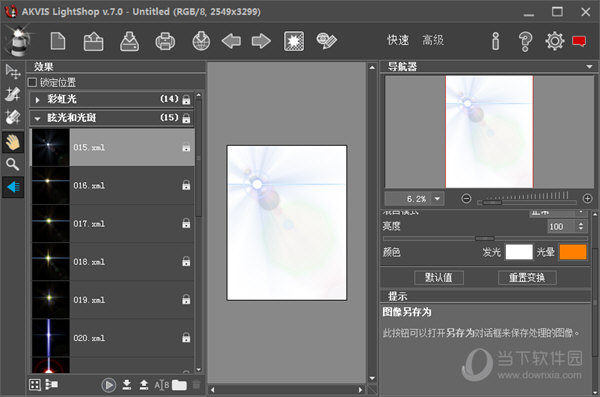Screen dimensions: 600x397
Task: Click the 亮度 value field 100
Action: click(x=561, y=226)
